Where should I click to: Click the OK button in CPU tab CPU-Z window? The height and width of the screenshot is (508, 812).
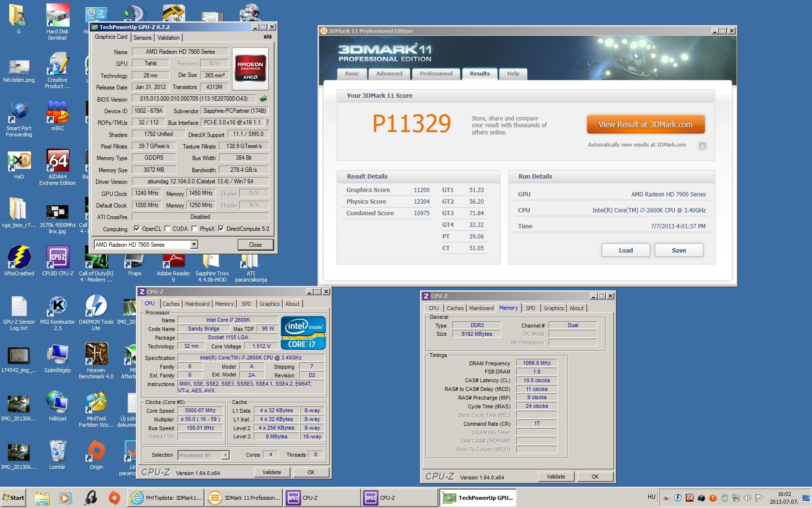coord(311,472)
